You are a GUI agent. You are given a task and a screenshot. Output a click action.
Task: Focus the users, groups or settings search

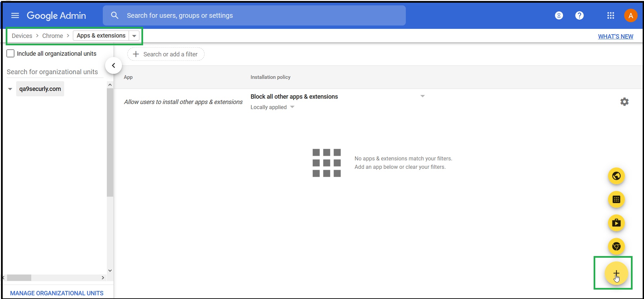pyautogui.click(x=254, y=15)
